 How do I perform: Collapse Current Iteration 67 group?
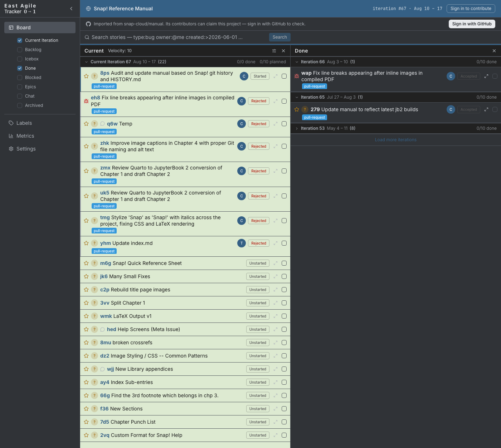[86, 62]
